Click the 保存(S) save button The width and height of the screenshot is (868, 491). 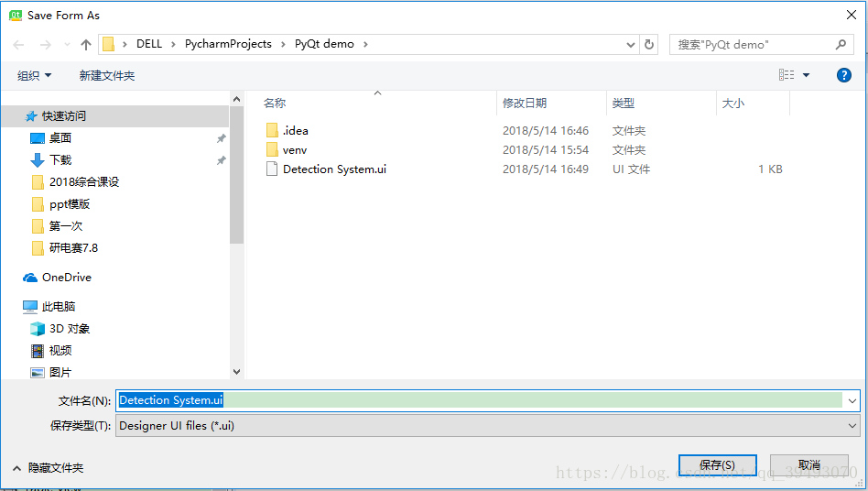718,465
